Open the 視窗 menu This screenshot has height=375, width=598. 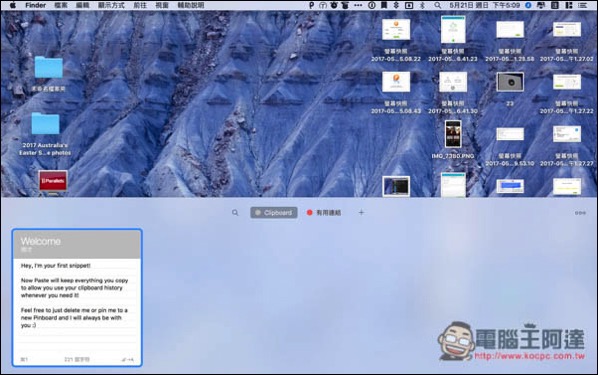pyautogui.click(x=162, y=5)
